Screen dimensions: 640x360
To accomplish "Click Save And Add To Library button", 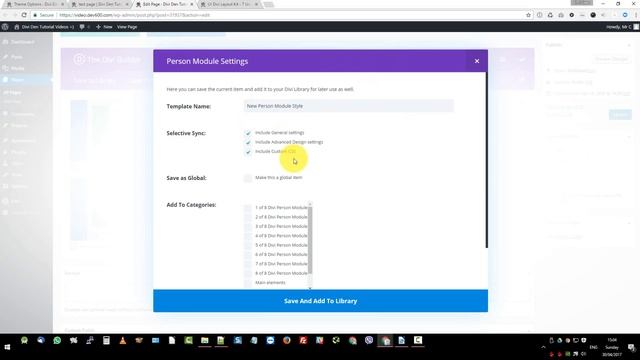I will tap(320, 301).
